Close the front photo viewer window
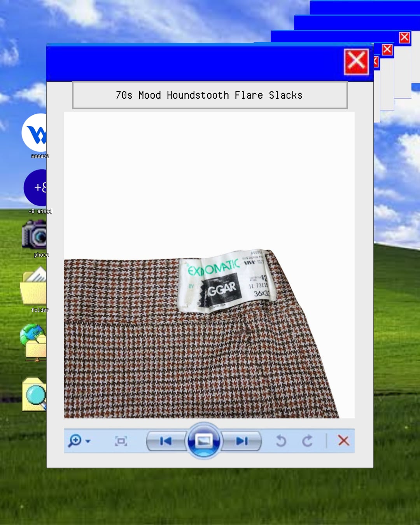 coord(356,62)
